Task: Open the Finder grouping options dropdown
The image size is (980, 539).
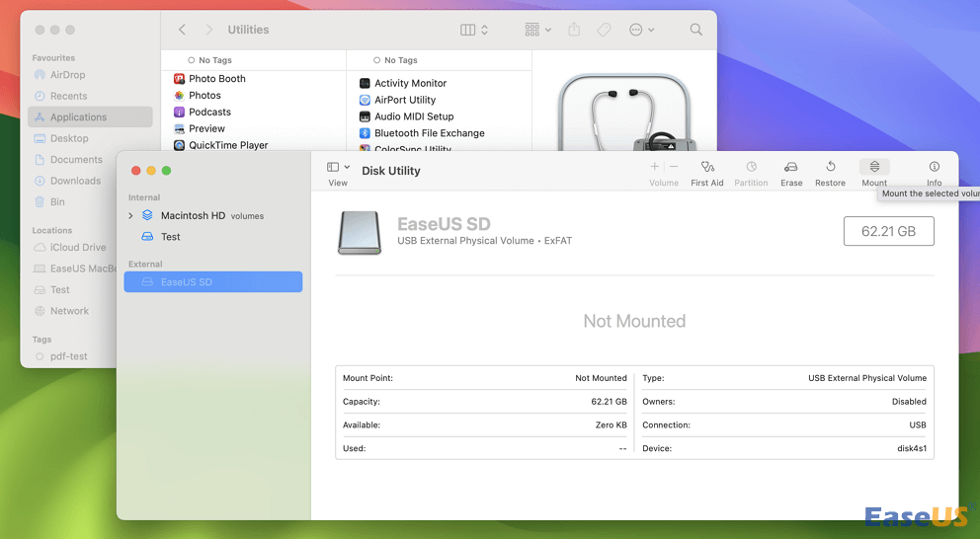Action: [x=538, y=30]
